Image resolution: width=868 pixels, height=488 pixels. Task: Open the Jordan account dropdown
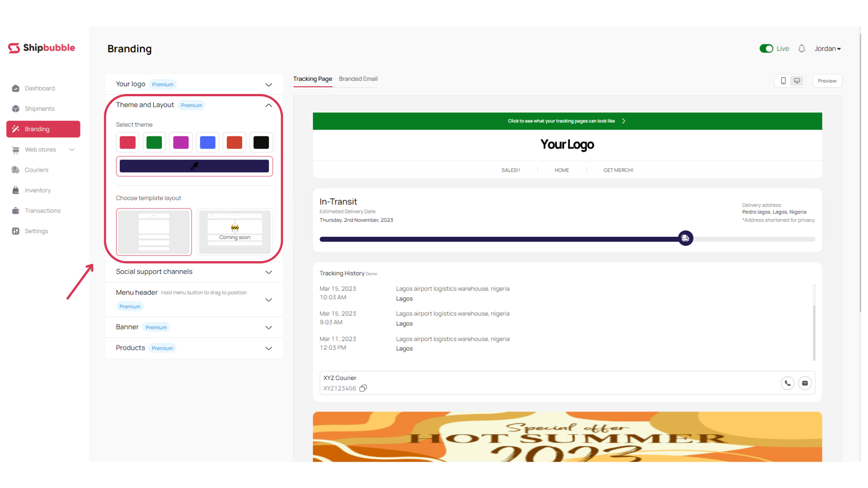pos(827,48)
